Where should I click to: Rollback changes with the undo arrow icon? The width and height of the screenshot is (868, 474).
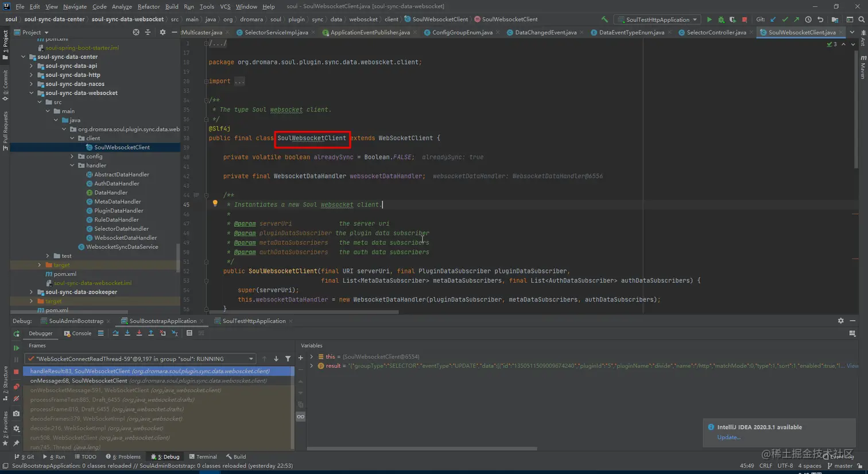(x=820, y=20)
